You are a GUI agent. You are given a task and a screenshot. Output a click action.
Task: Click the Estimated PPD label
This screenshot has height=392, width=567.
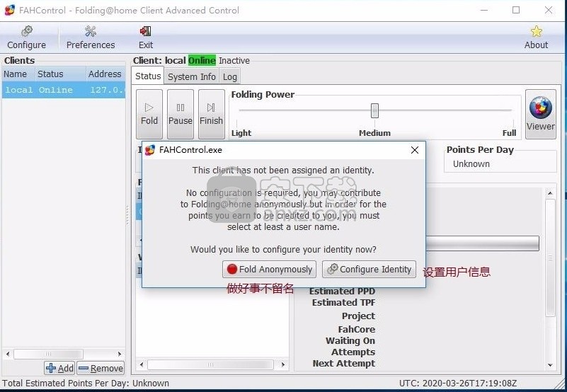click(342, 291)
